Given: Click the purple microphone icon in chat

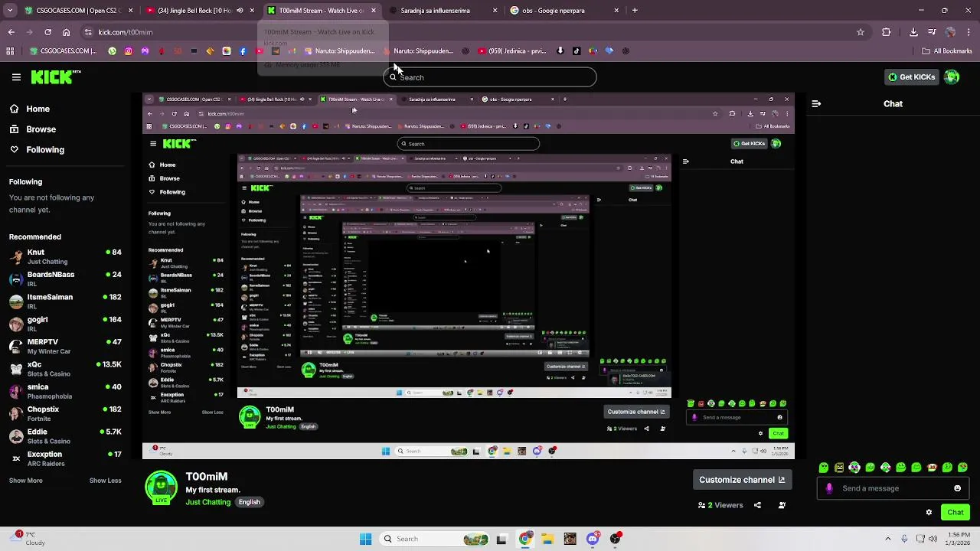Looking at the screenshot, I should (829, 488).
